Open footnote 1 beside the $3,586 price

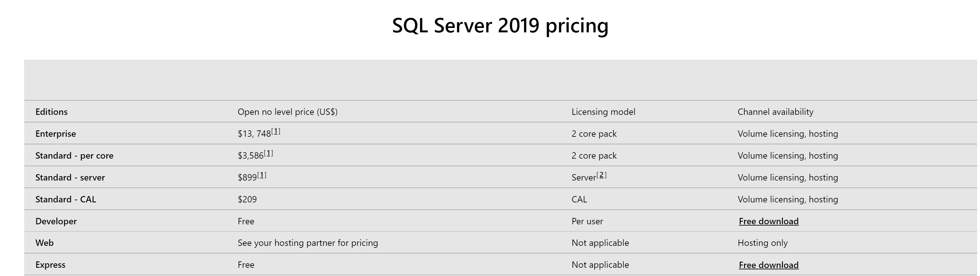(x=269, y=153)
